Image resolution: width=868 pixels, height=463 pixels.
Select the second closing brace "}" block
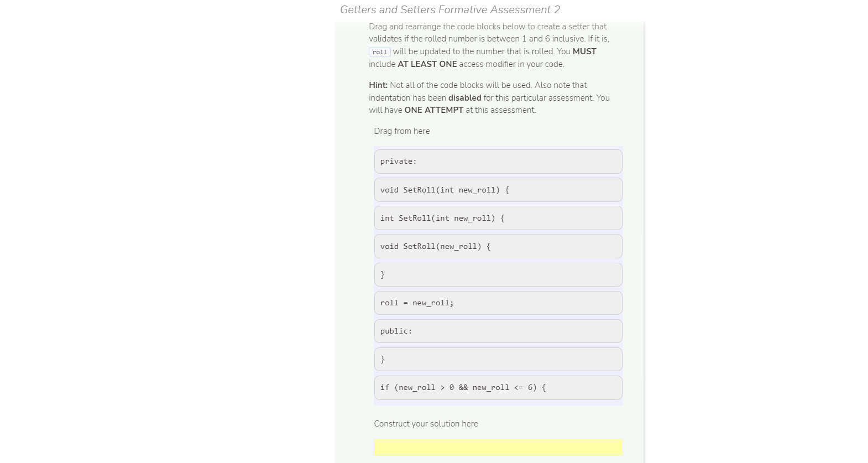click(x=498, y=359)
